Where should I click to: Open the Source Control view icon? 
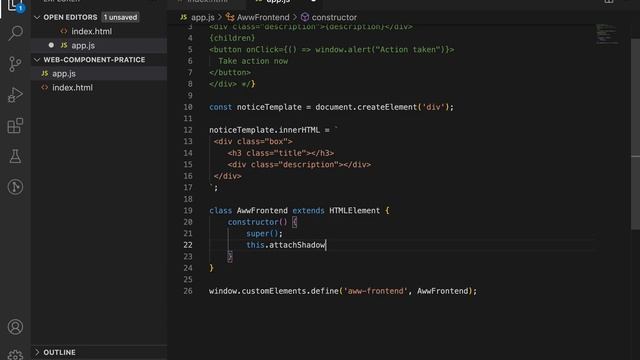16,64
